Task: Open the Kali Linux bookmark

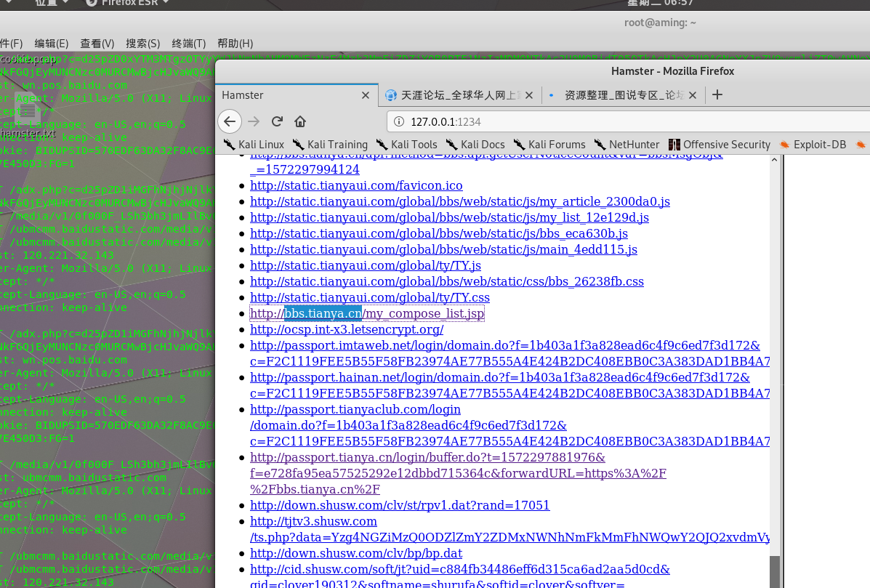Action: click(254, 145)
